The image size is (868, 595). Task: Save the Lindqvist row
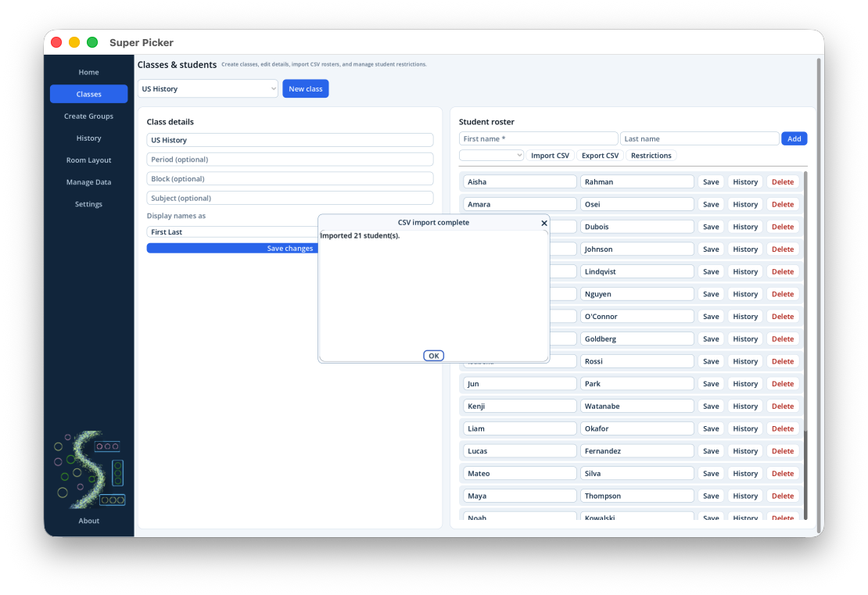[x=711, y=272]
